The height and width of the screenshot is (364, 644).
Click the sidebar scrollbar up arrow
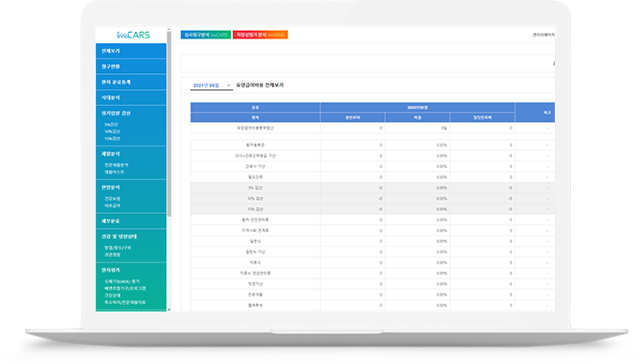pyautogui.click(x=169, y=29)
